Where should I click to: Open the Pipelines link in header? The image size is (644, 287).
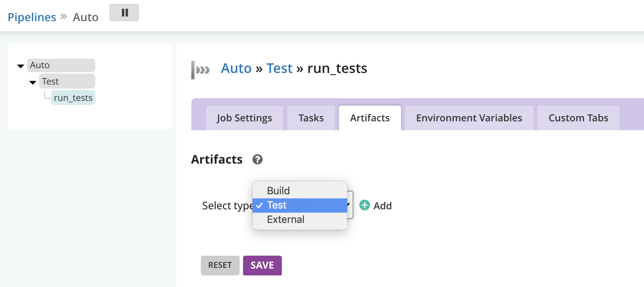point(32,17)
